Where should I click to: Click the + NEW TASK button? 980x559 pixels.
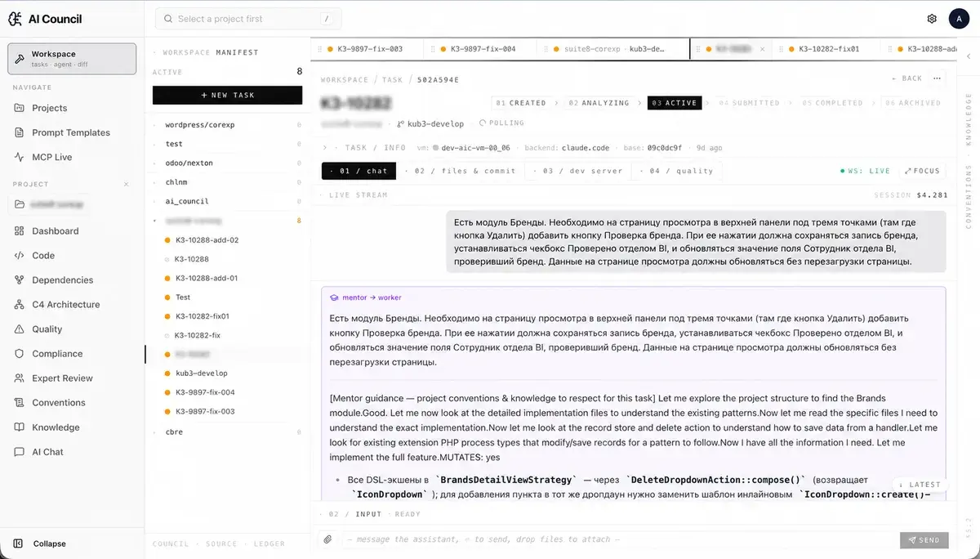tap(228, 95)
